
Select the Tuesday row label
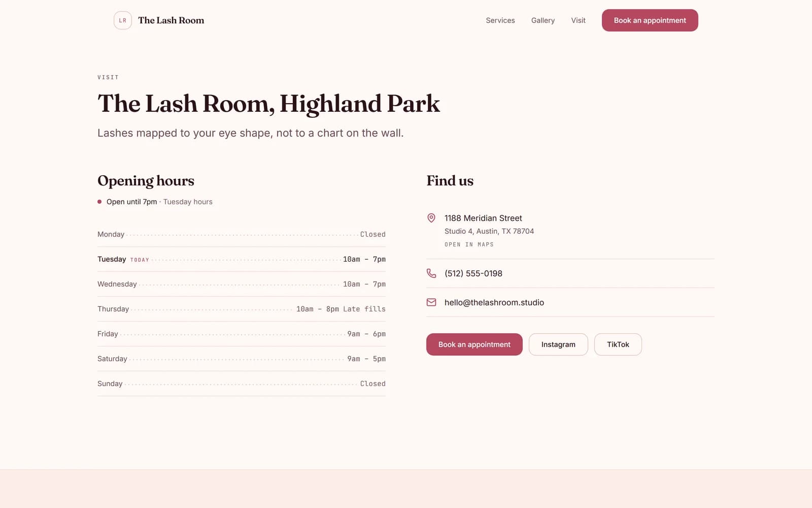point(112,259)
